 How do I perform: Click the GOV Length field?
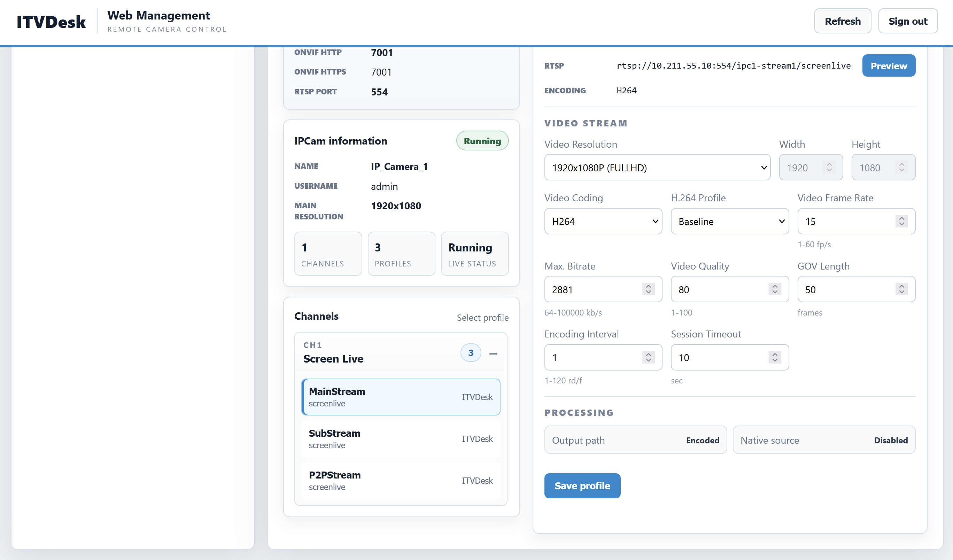(x=856, y=290)
